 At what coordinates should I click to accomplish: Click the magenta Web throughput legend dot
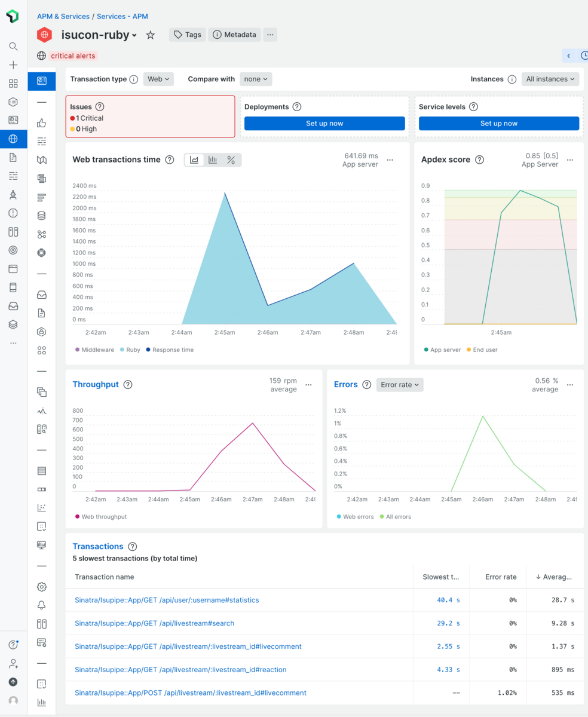point(77,517)
